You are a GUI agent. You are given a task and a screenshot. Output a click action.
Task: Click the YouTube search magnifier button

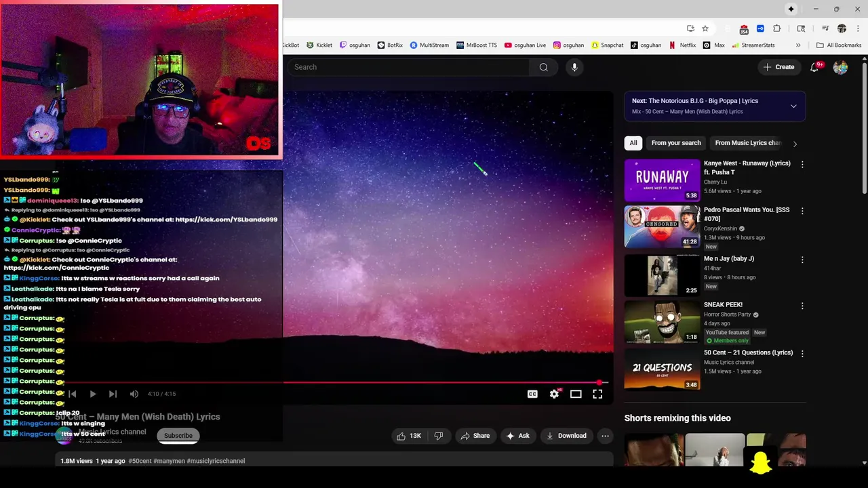pyautogui.click(x=543, y=67)
